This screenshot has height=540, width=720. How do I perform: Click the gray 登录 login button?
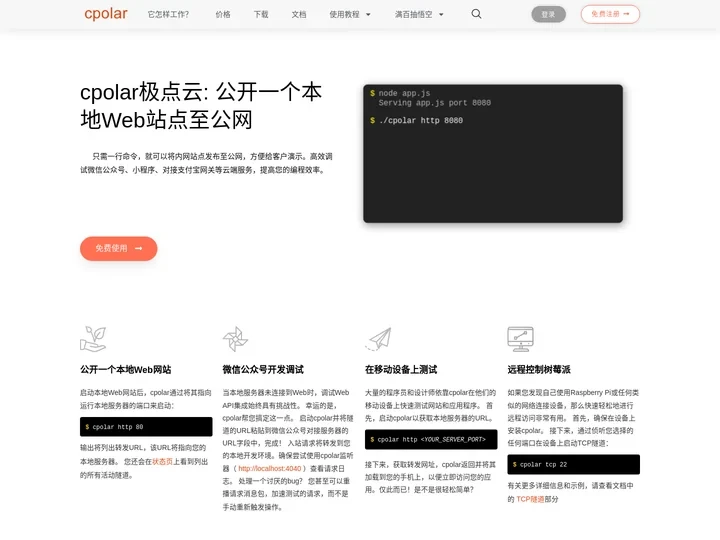click(x=548, y=14)
